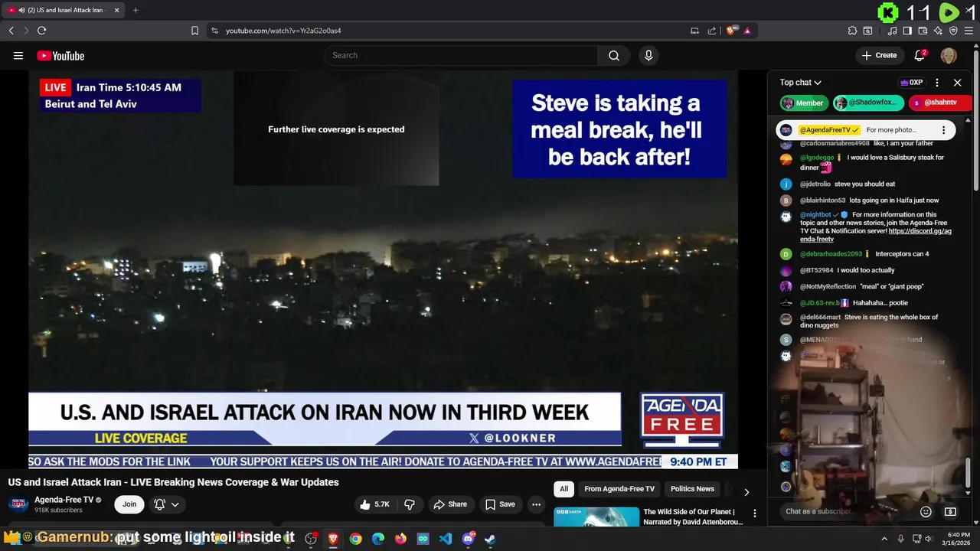
Task: Select From Agenda-Free TV chip
Action: (619, 489)
